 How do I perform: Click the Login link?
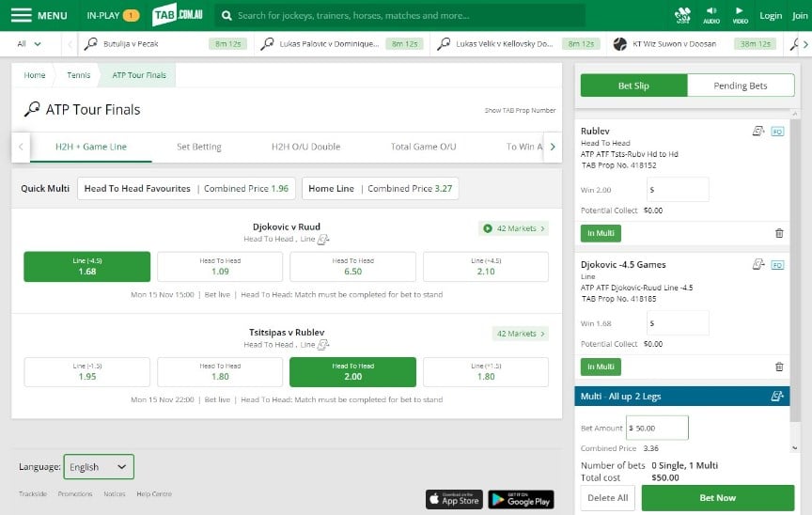pyautogui.click(x=771, y=16)
